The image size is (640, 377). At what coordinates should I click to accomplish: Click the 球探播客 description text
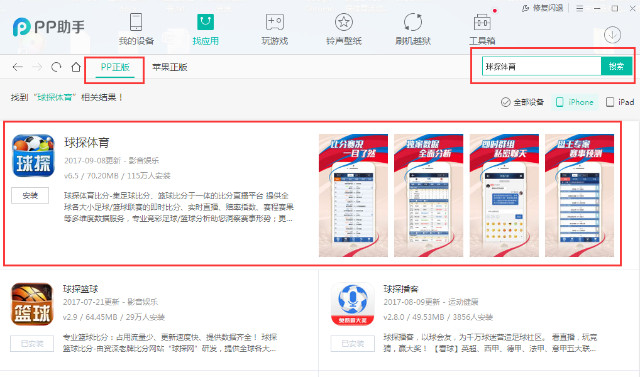tap(490, 343)
